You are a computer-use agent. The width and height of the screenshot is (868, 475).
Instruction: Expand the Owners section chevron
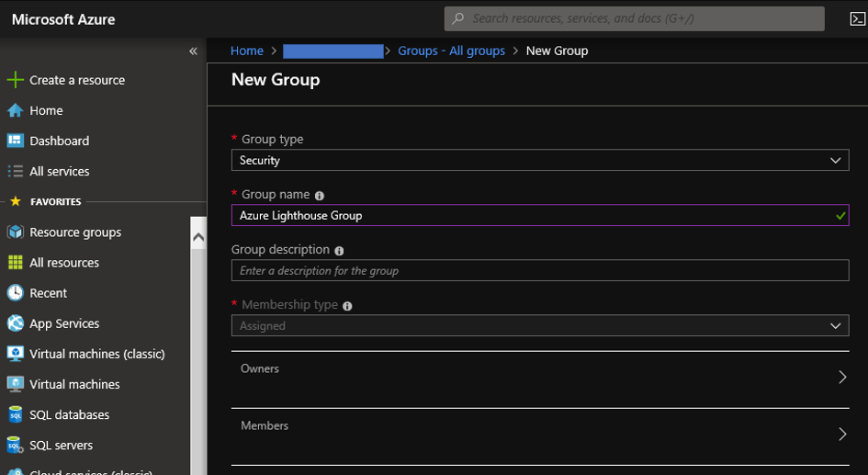842,377
